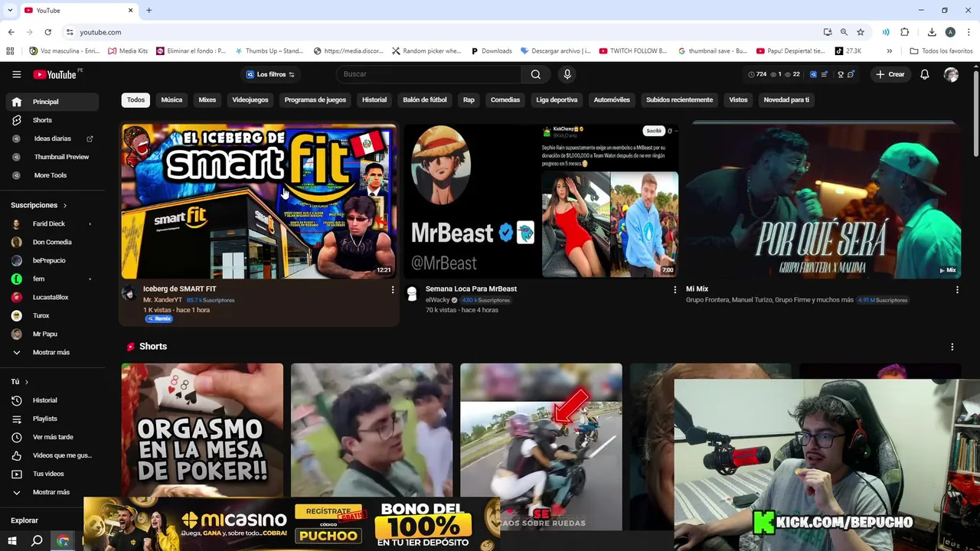Screen dimensions: 980x551
Task: Open the Mr. XanderYT channel link
Action: 162,300
